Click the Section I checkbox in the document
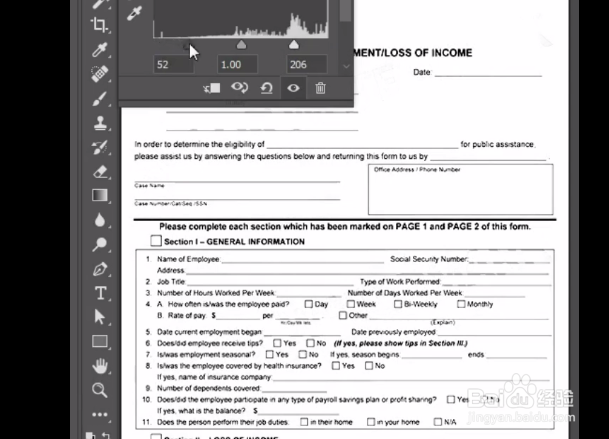Image resolution: width=609 pixels, height=439 pixels. (x=156, y=241)
